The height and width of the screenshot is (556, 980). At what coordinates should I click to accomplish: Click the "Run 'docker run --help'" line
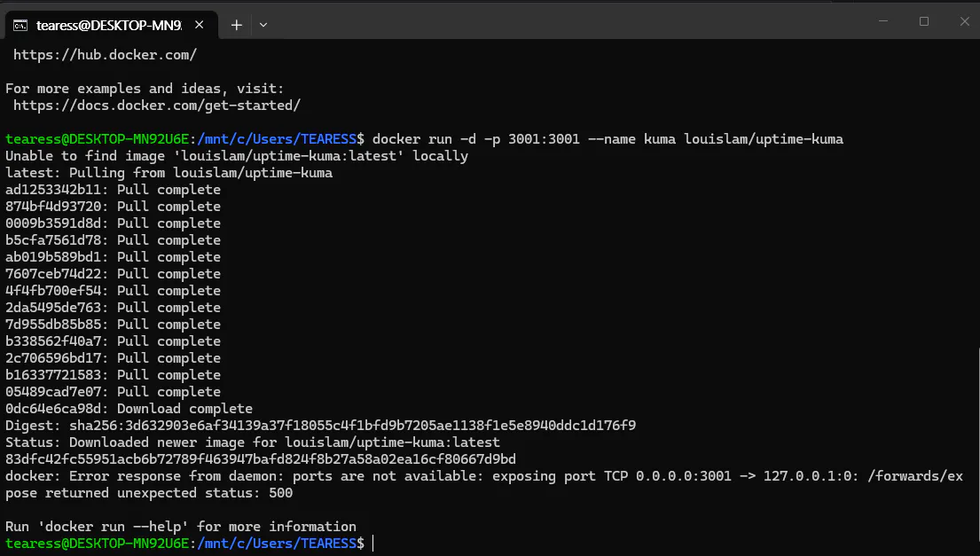(x=181, y=527)
